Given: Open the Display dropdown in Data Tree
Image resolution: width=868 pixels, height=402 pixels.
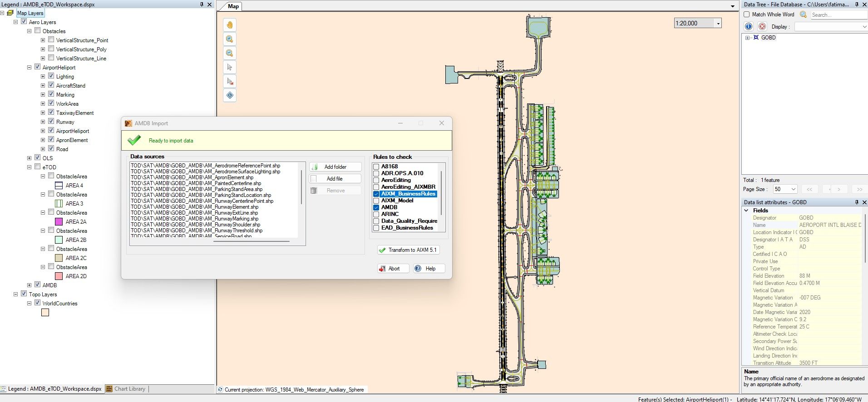Looking at the screenshot, I should click(x=864, y=27).
